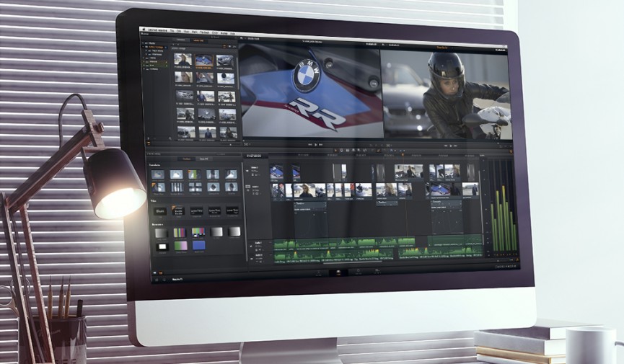Viewport: 624px width, 364px height.
Task: Select the selected BMW tank clip thumbnail
Action: click(203, 61)
